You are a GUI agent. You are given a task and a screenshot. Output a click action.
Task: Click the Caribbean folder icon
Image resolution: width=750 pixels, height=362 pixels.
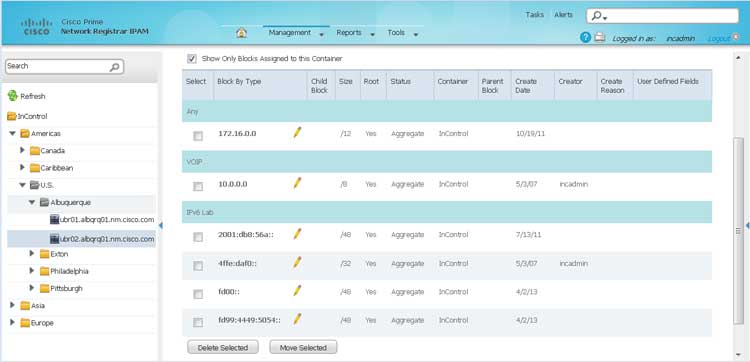[34, 168]
